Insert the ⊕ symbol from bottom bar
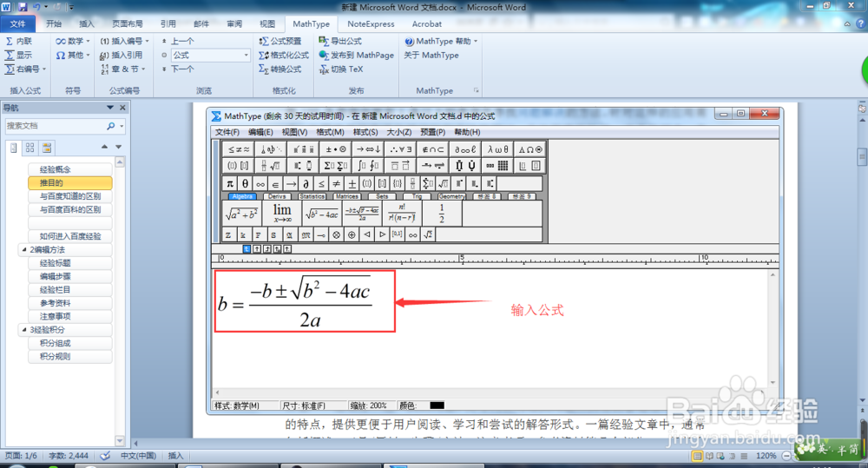The width and height of the screenshot is (868, 468). coord(352,234)
